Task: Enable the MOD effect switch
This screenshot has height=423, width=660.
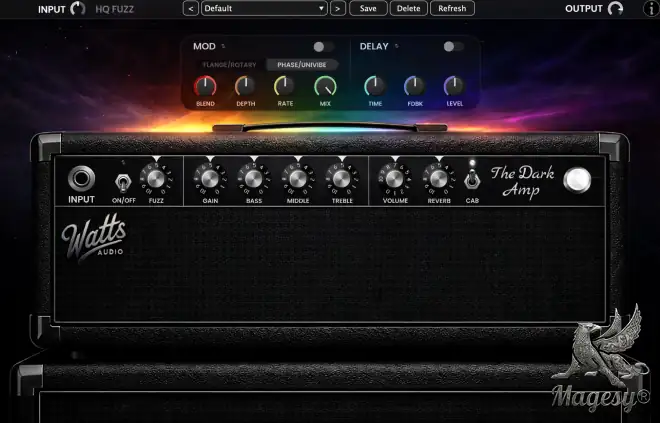Action: (323, 47)
